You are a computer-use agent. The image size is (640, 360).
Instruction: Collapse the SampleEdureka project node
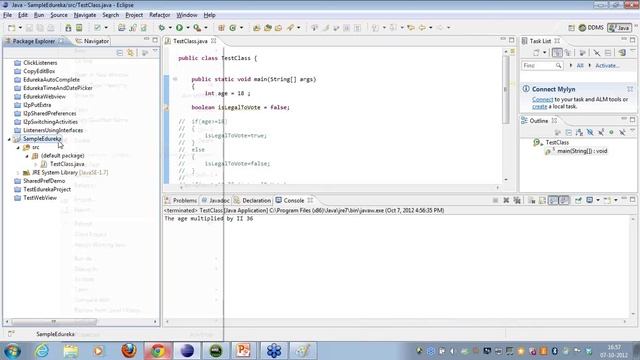click(x=9, y=139)
